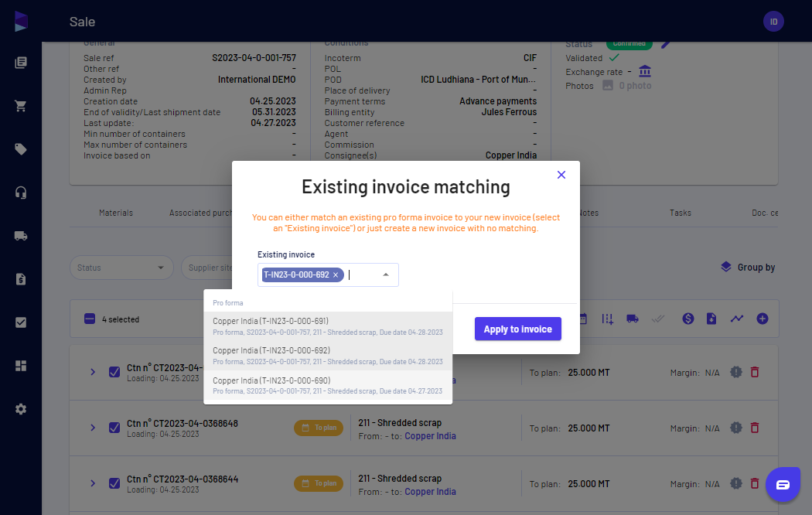The width and height of the screenshot is (812, 515).
Task: Click the dollar invoice toolbar icon
Action: tap(687, 319)
